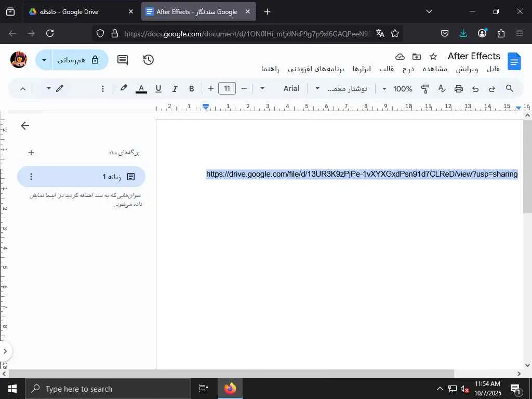Open Arial font dropdown
Image resolution: width=532 pixels, height=399 pixels.
pos(279,88)
